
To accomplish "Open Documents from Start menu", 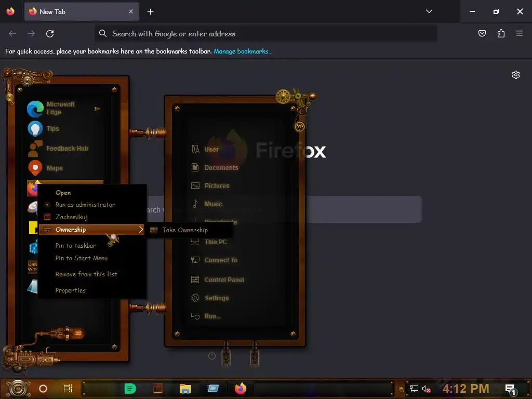I will point(215,168).
